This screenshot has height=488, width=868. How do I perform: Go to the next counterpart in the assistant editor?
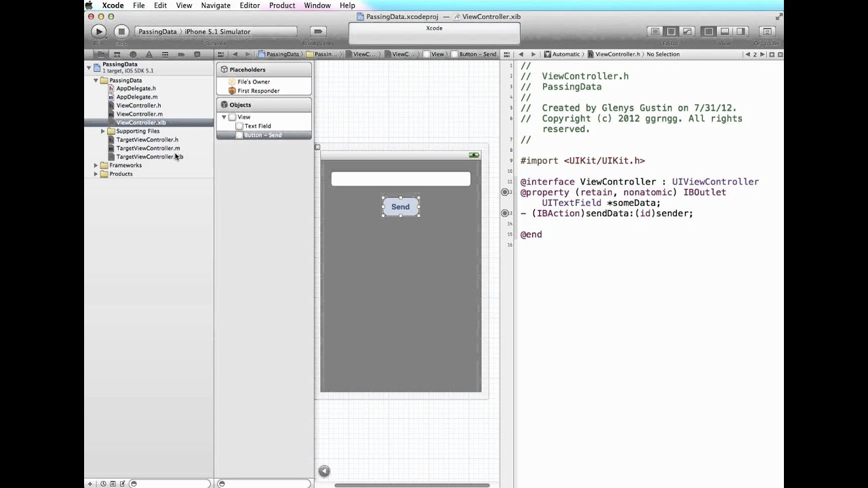coord(762,54)
